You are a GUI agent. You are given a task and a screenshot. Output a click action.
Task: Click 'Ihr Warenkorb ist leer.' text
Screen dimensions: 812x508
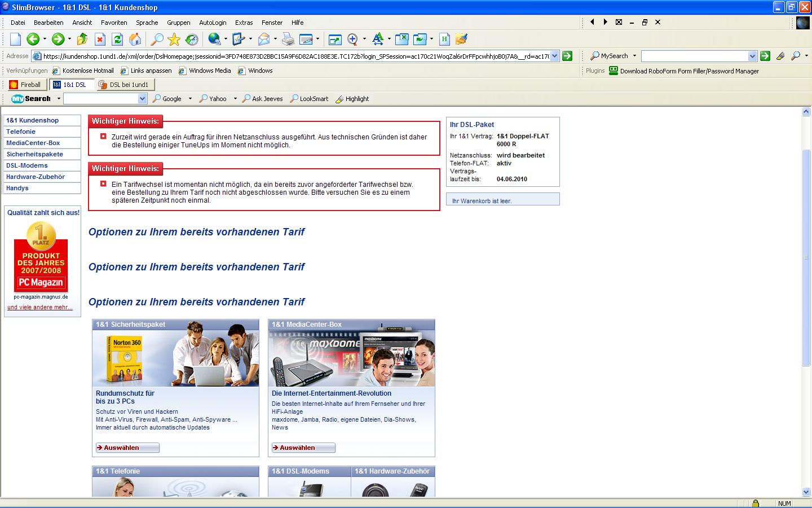[482, 201]
